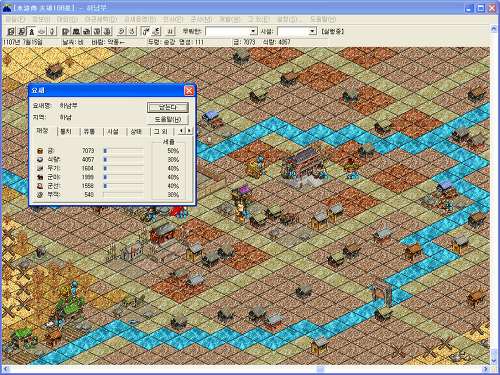Click the warship (군선) icon in the dialog
The height and width of the screenshot is (375, 500).
pyautogui.click(x=40, y=186)
